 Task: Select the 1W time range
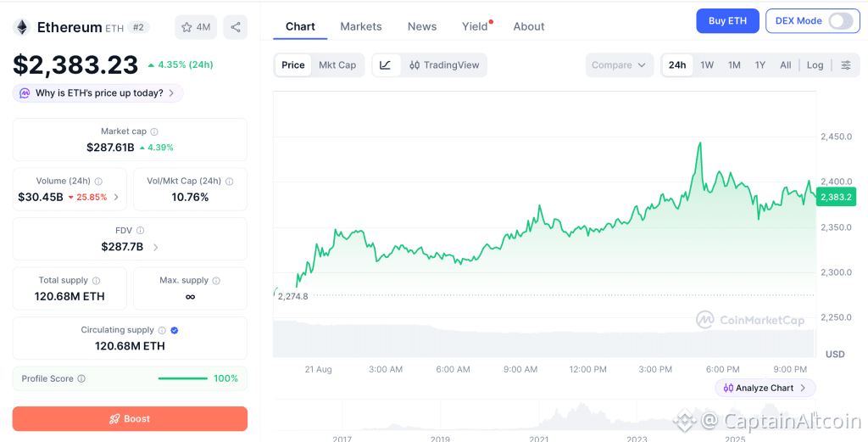[x=707, y=64]
